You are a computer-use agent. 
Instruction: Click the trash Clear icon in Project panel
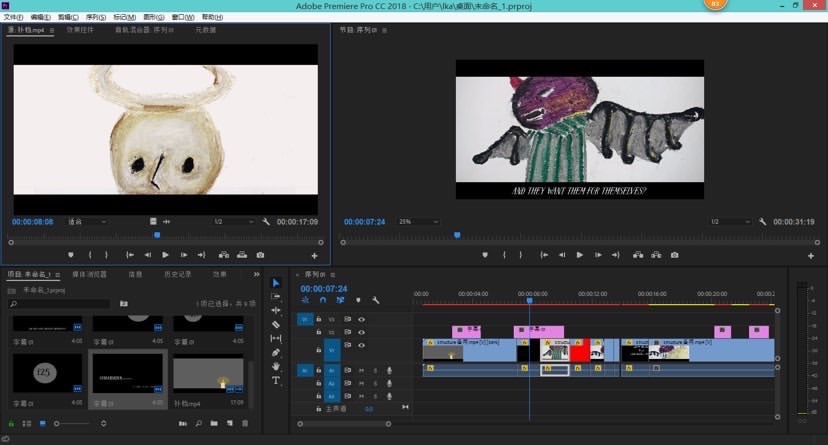click(245, 423)
